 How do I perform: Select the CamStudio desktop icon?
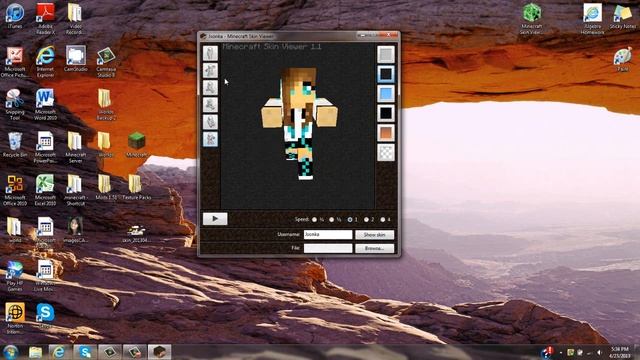[76, 59]
